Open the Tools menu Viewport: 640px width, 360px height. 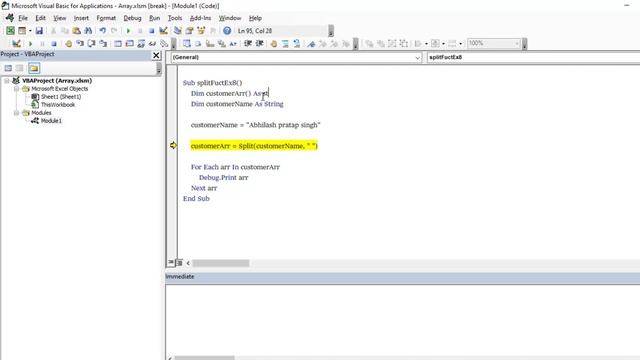pyautogui.click(x=175, y=18)
